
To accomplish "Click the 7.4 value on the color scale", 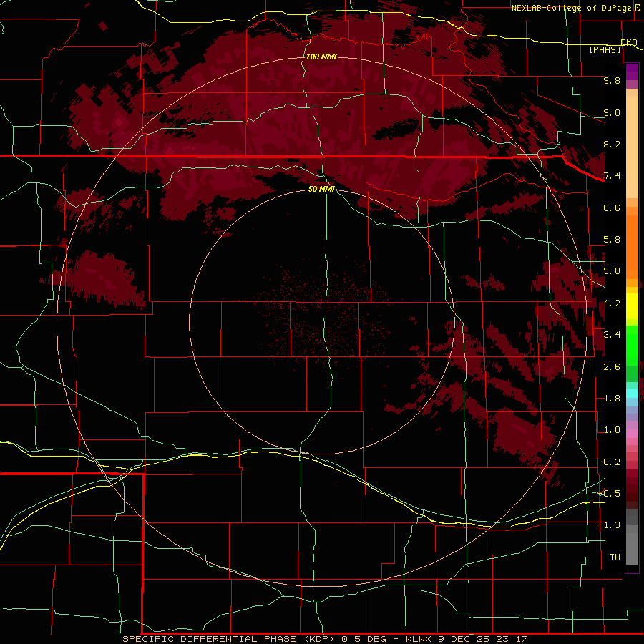I will (612, 176).
